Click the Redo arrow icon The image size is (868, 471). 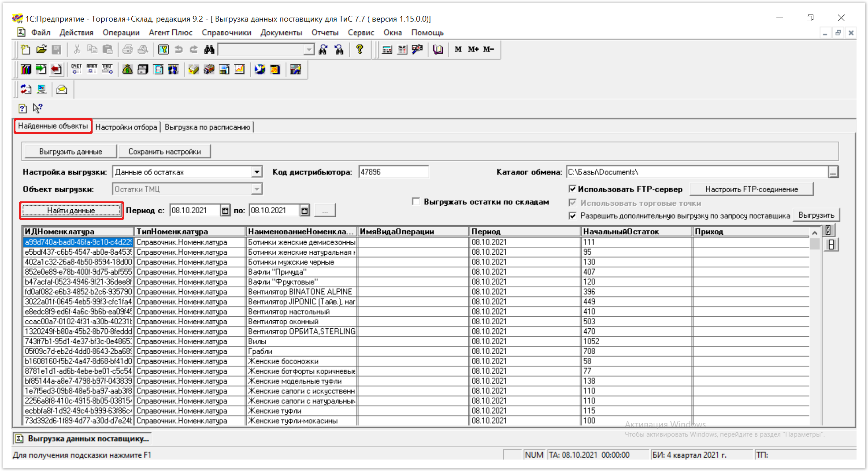point(194,49)
